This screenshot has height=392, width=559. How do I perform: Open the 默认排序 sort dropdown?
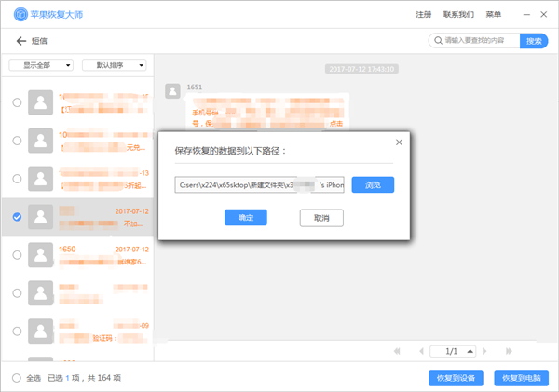coord(115,65)
